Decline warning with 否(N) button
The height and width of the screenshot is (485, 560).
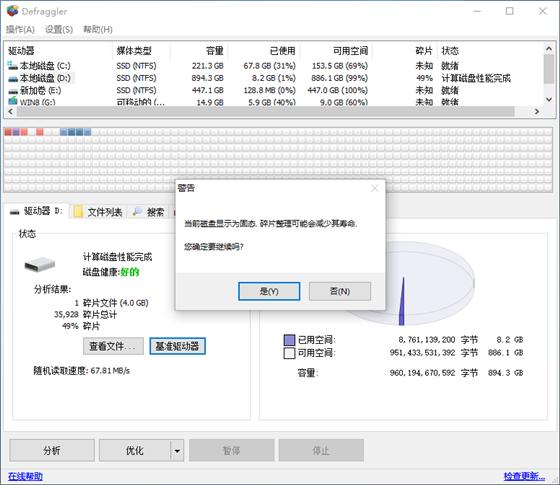[340, 291]
